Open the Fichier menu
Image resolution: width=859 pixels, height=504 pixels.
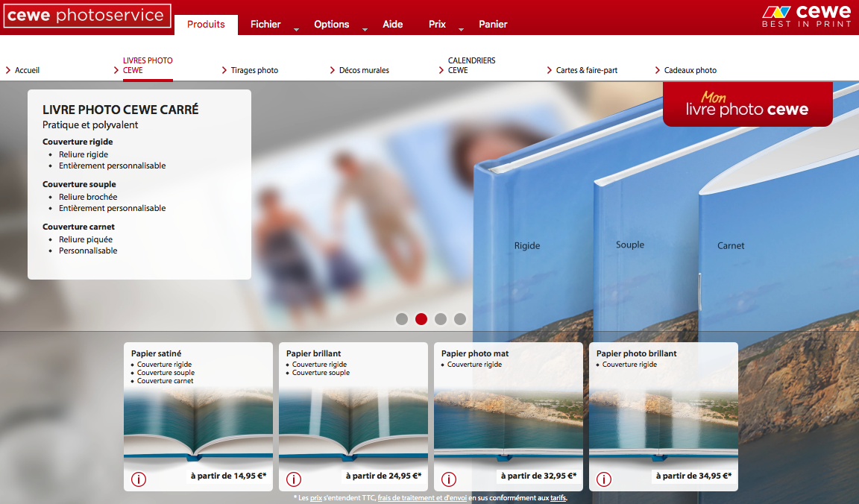click(265, 24)
